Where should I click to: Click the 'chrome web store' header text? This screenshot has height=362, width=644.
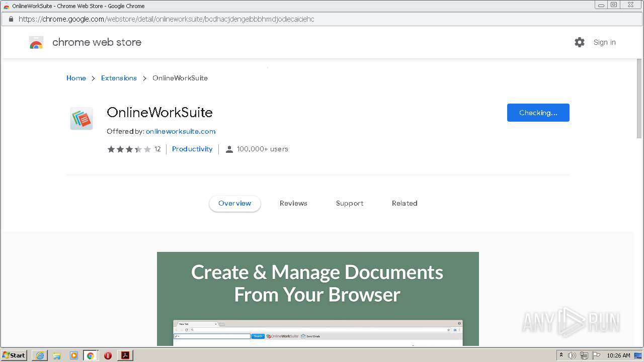pyautogui.click(x=97, y=42)
